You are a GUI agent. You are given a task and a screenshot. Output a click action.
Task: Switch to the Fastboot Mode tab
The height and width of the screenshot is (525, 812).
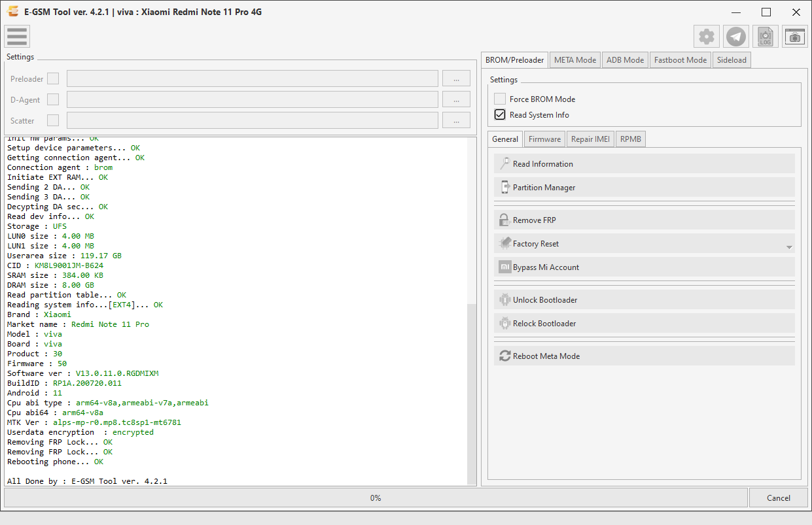point(680,59)
